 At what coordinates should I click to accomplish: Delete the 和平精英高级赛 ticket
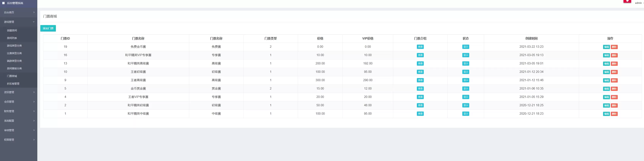(614, 64)
